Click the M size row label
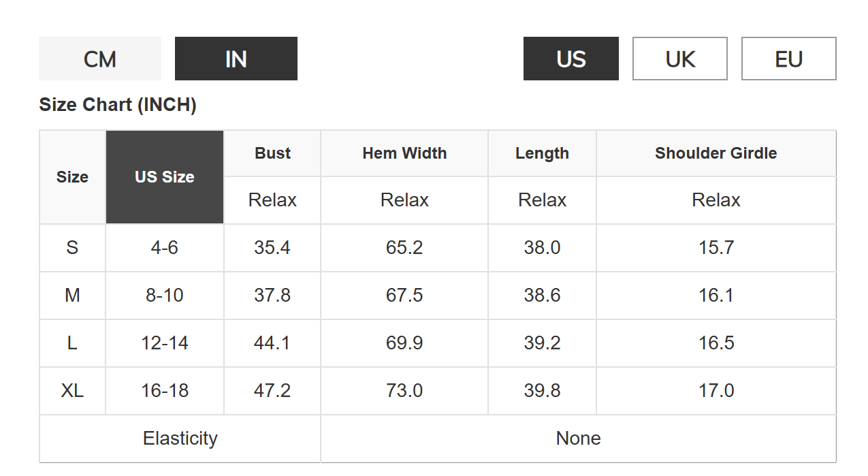This screenshot has height=476, width=868. (72, 295)
